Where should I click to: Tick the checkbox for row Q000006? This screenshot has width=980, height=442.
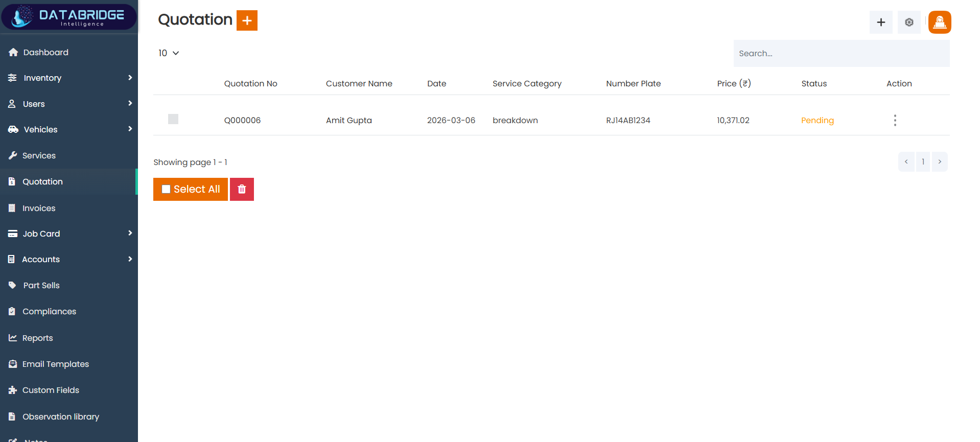tap(173, 119)
